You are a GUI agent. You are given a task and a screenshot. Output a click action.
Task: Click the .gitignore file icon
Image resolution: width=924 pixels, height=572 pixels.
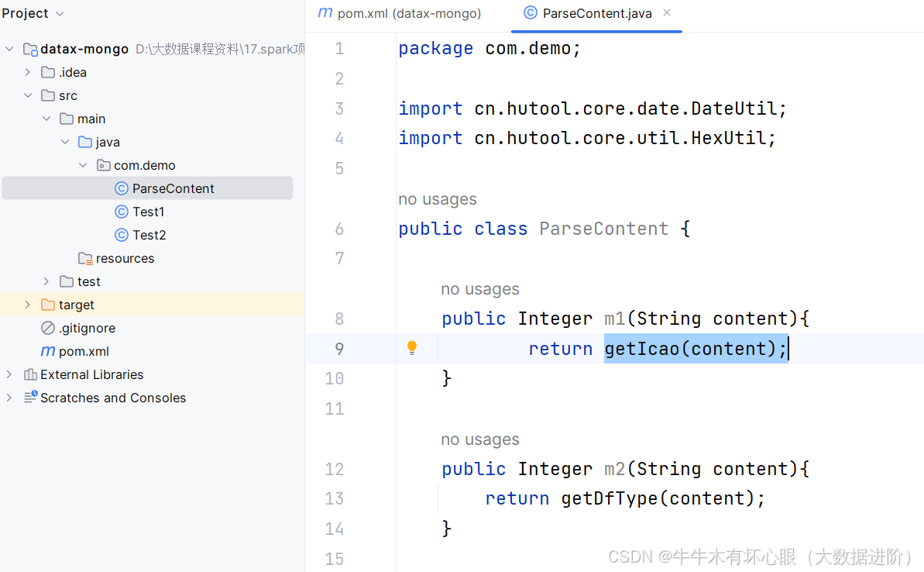(48, 328)
